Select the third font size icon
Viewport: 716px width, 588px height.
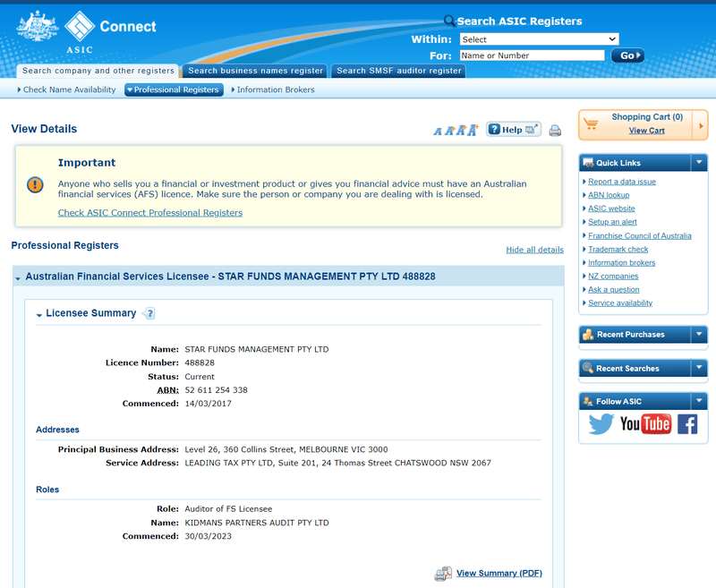461,131
